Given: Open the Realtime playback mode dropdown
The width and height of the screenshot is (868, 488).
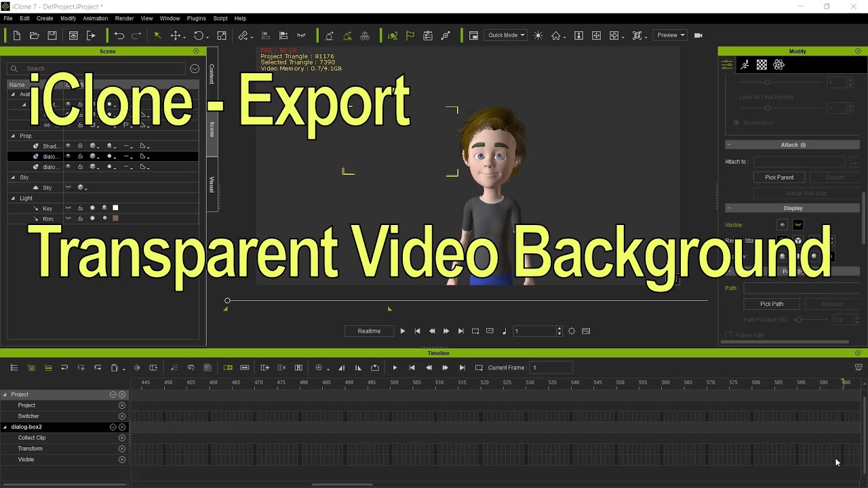Looking at the screenshot, I should (369, 331).
